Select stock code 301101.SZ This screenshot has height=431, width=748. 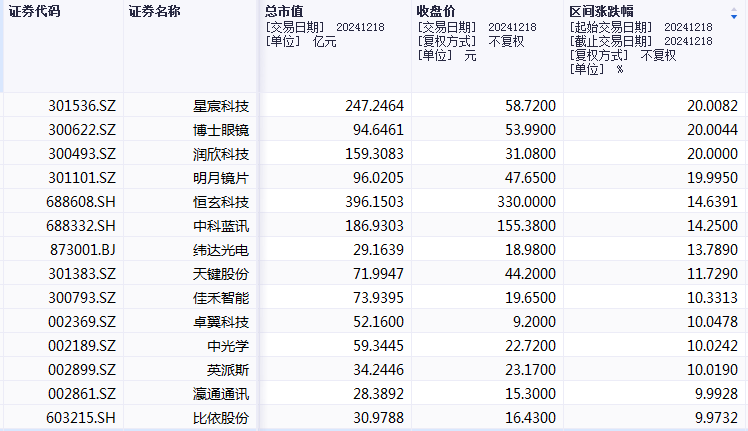(82, 178)
